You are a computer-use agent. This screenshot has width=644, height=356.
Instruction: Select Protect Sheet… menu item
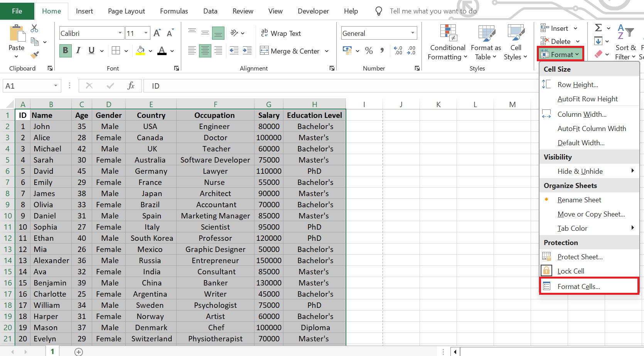click(589, 257)
